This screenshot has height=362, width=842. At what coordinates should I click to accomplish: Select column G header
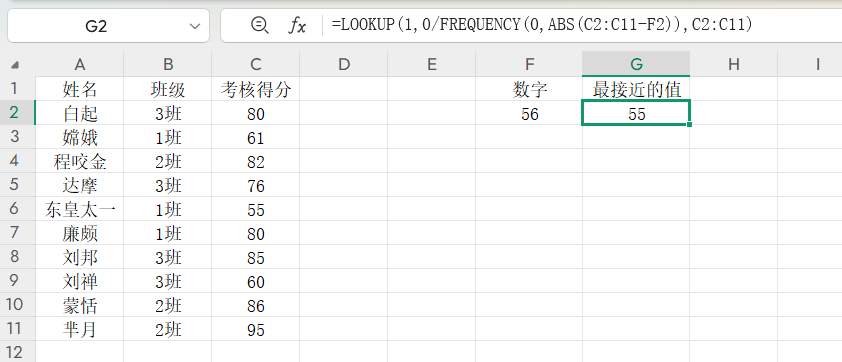(636, 64)
